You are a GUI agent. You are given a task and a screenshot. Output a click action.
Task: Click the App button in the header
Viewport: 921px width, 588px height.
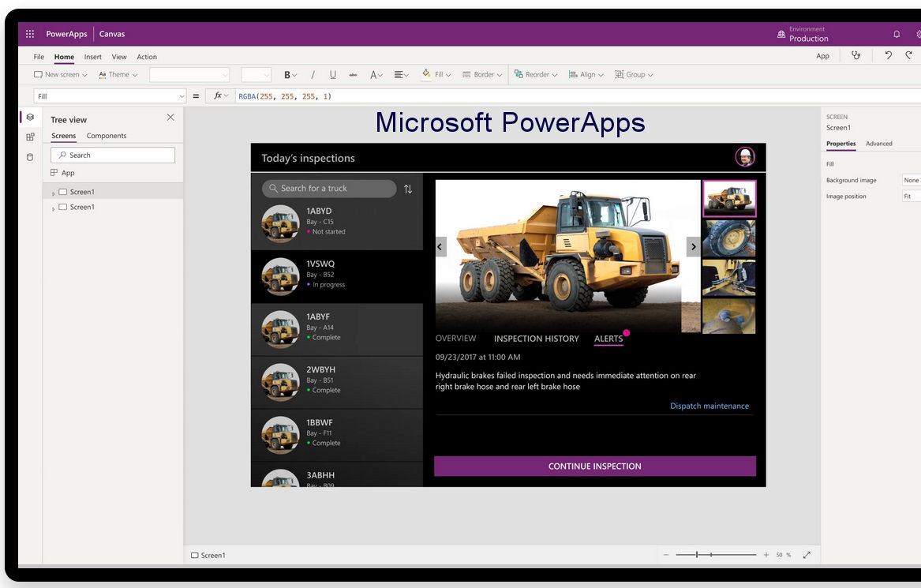pyautogui.click(x=822, y=56)
